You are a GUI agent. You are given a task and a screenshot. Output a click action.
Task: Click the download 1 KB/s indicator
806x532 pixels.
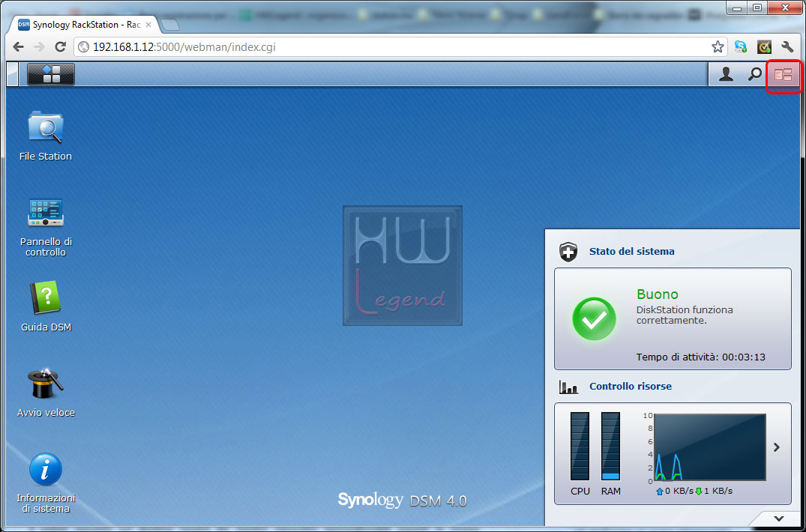[x=714, y=492]
